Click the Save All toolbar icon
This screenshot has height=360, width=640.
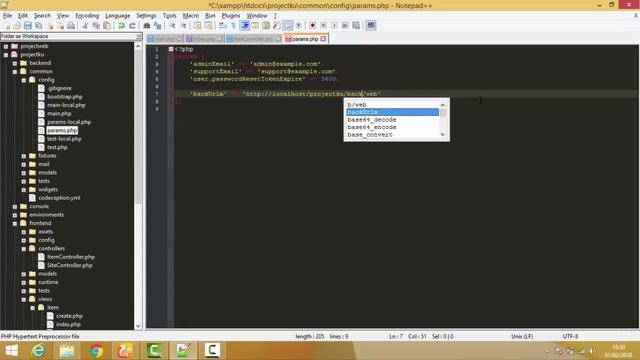pos(38,25)
